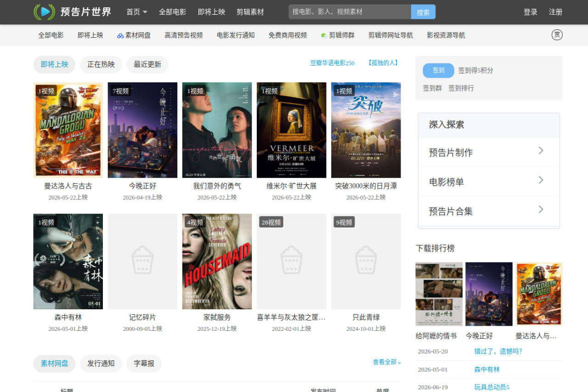The width and height of the screenshot is (588, 392).
Task: Click the placeholder popcorn icon marked 28视频
Action: pos(291,260)
